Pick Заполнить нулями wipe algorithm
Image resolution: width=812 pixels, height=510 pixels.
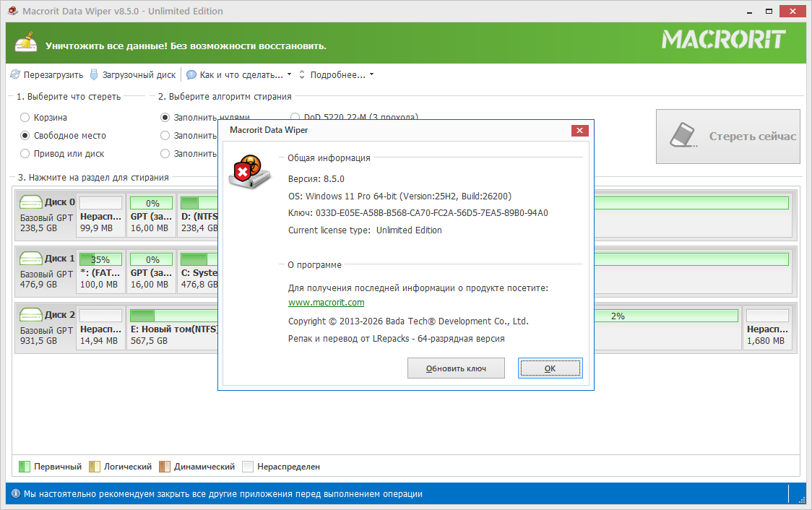[165, 117]
